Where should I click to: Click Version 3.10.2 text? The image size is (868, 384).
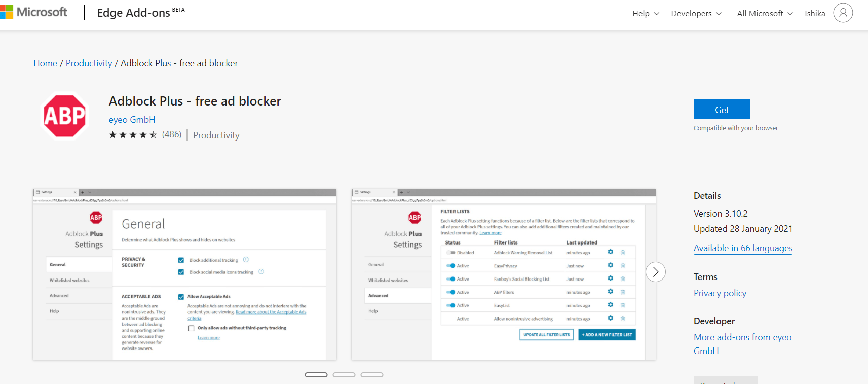pyautogui.click(x=721, y=214)
